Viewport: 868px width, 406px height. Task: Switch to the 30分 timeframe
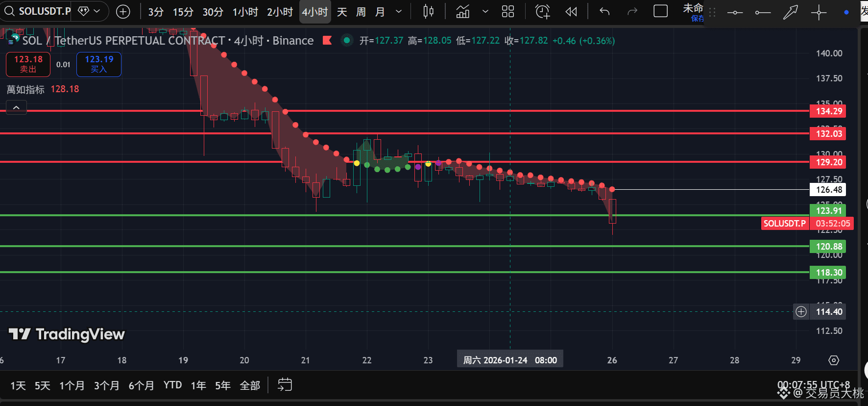(213, 12)
